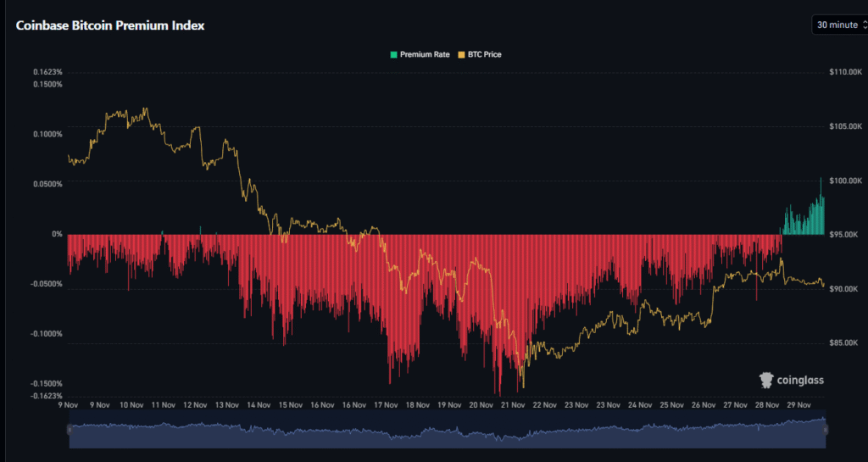Select the left handle of the range slider

click(x=69, y=431)
